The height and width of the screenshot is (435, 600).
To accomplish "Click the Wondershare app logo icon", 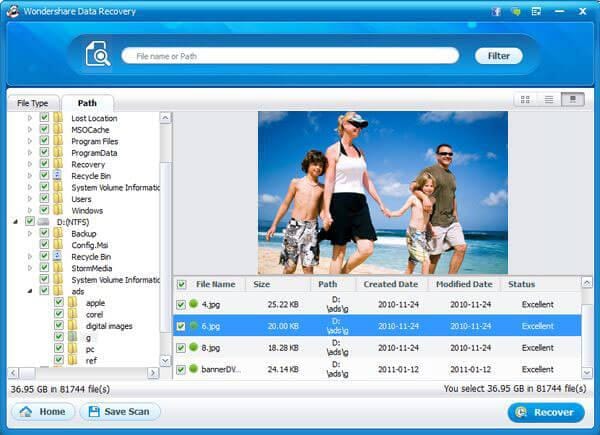I will (13, 11).
